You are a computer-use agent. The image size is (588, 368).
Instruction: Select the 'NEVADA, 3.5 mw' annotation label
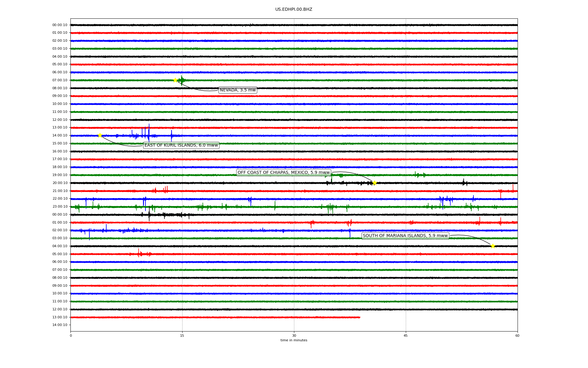[x=238, y=90]
